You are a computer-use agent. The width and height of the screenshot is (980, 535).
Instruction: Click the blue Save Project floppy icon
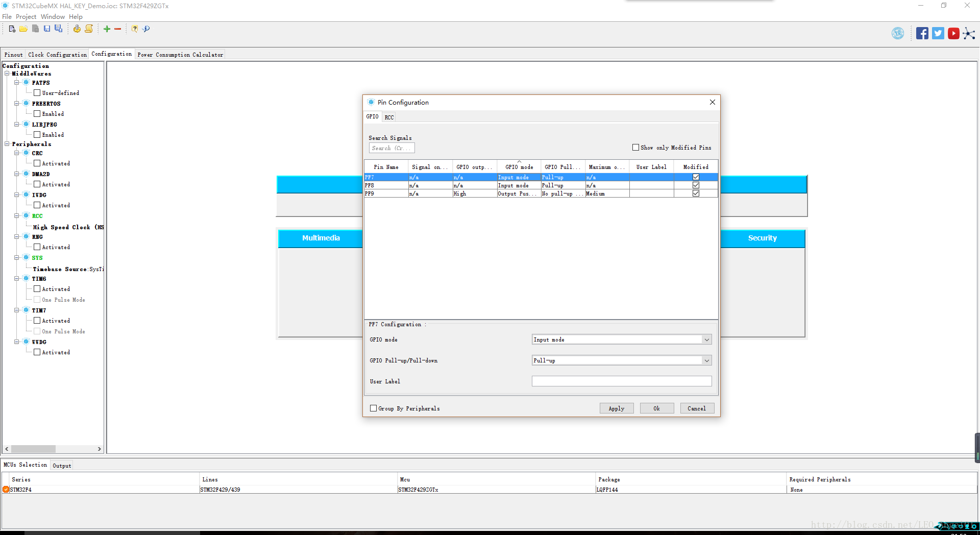(47, 29)
